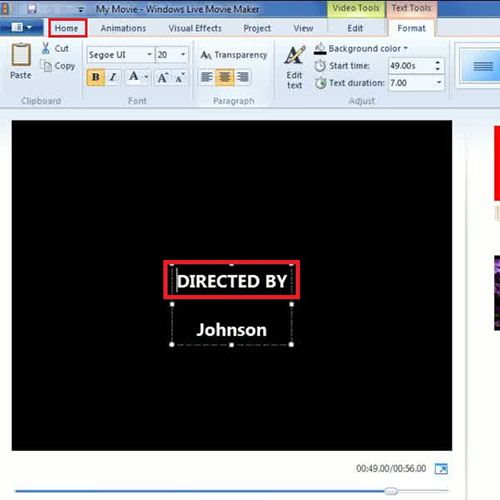
Task: Click the Paste clipboard icon
Action: 21,55
